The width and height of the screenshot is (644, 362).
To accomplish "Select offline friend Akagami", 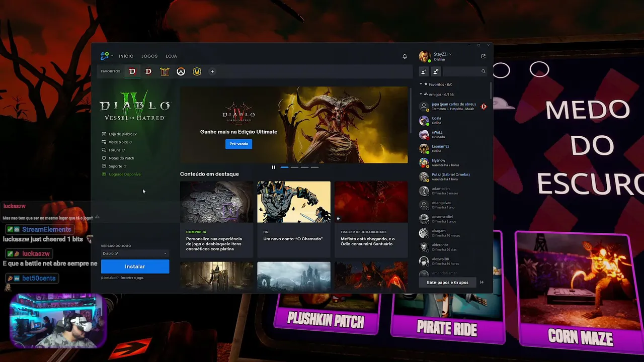I will [x=453, y=233].
